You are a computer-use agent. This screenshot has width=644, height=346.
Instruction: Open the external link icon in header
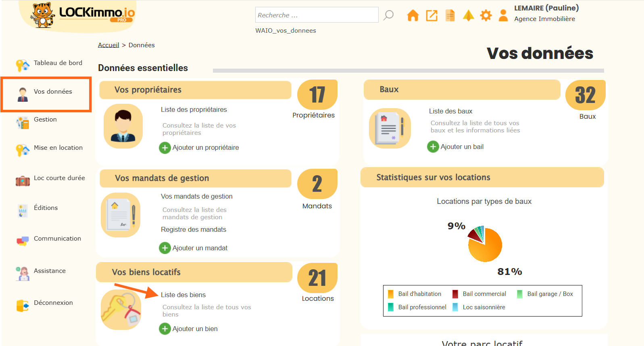pos(431,16)
